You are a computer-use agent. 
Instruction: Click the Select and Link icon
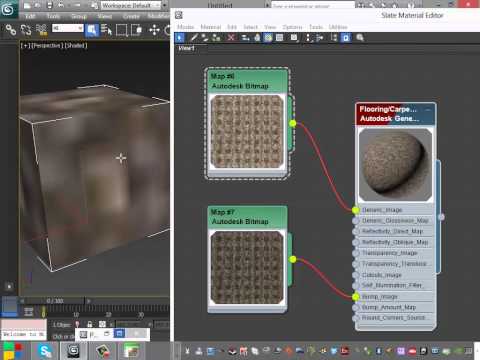(11, 30)
